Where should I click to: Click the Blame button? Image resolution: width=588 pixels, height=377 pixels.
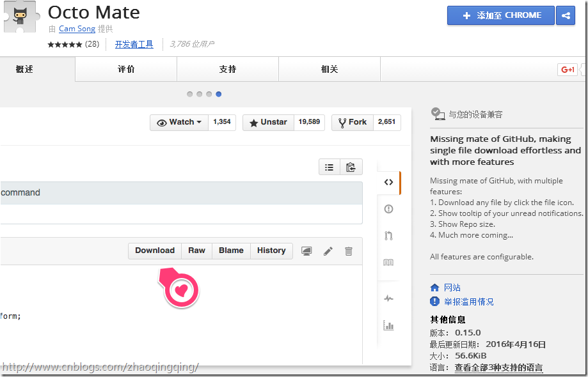click(232, 251)
